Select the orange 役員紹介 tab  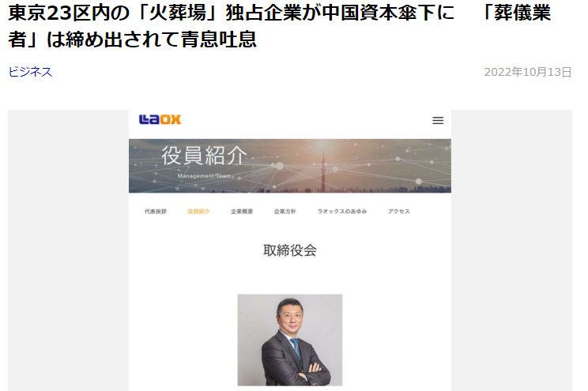coord(198,212)
